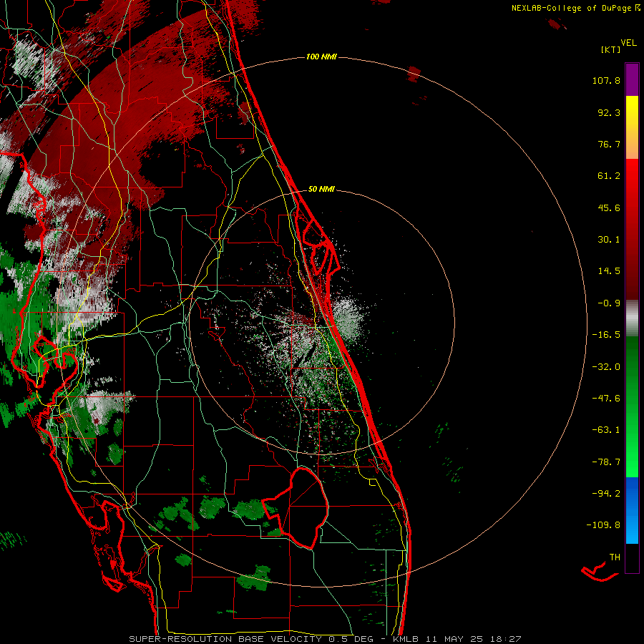Click the 30.1 legend value
The image size is (644, 644).
pyautogui.click(x=609, y=240)
